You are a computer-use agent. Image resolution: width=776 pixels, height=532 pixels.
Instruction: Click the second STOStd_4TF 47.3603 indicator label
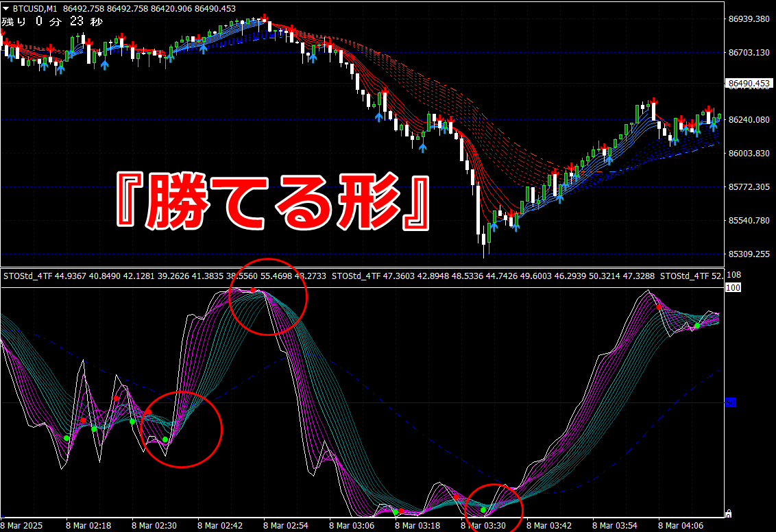493,276
